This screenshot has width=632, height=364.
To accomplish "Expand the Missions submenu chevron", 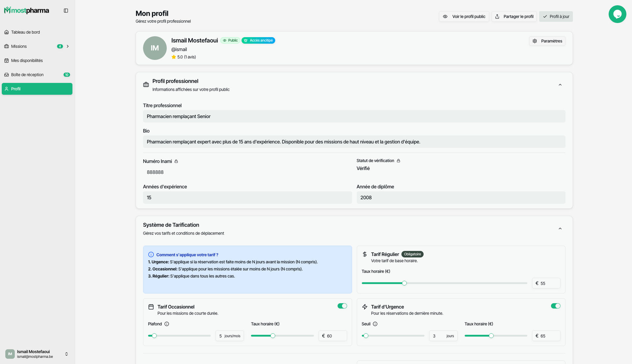I will point(68,46).
